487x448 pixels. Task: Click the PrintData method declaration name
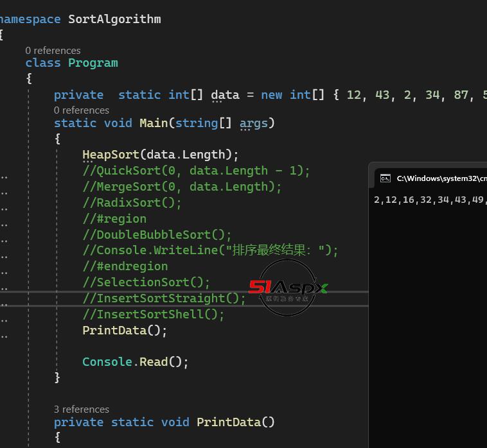(229, 422)
